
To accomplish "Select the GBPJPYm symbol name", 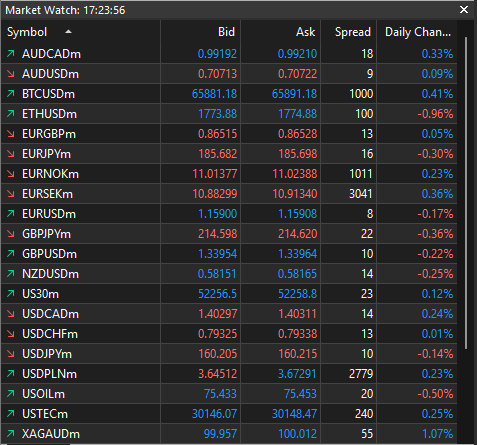I will point(46,234).
